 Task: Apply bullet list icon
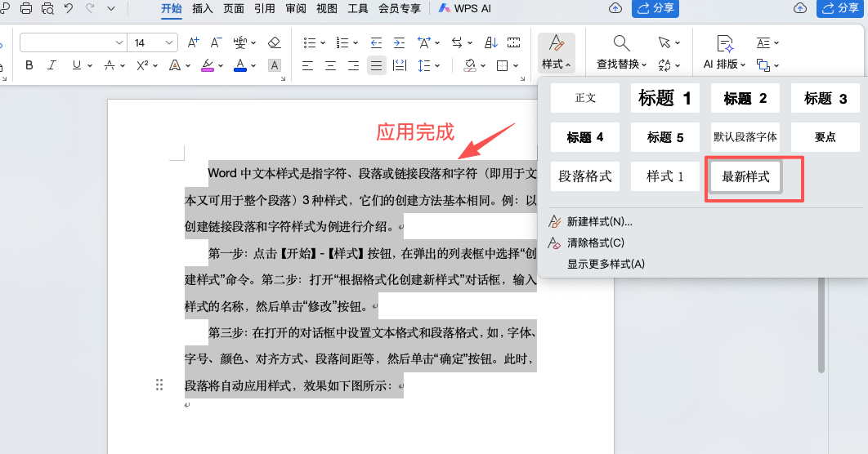coord(310,42)
